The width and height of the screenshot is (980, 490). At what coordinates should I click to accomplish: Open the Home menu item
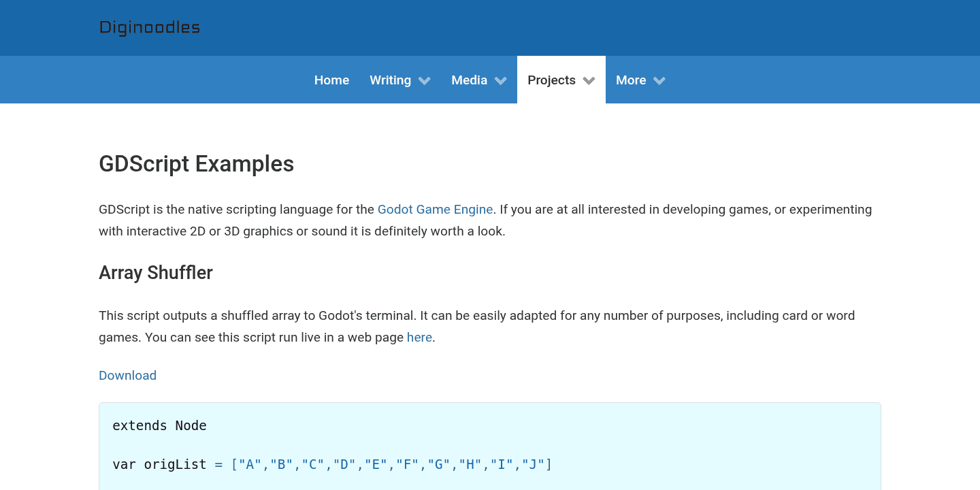tap(331, 80)
